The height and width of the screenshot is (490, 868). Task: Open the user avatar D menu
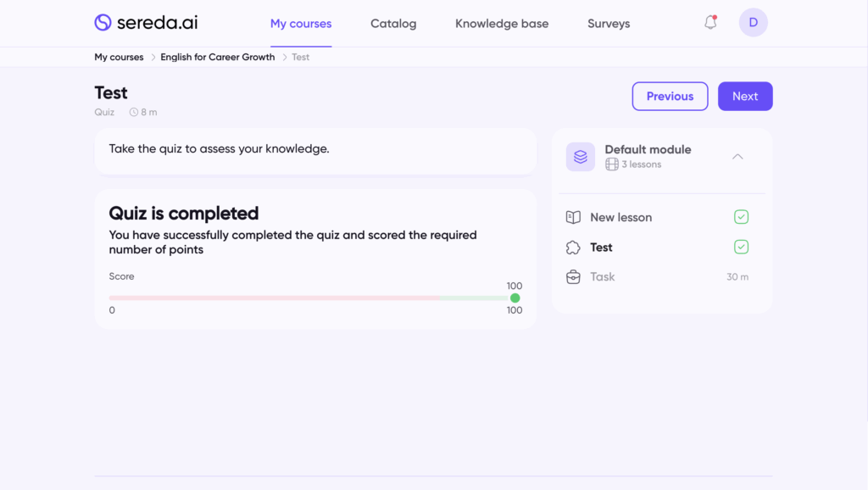coord(753,23)
